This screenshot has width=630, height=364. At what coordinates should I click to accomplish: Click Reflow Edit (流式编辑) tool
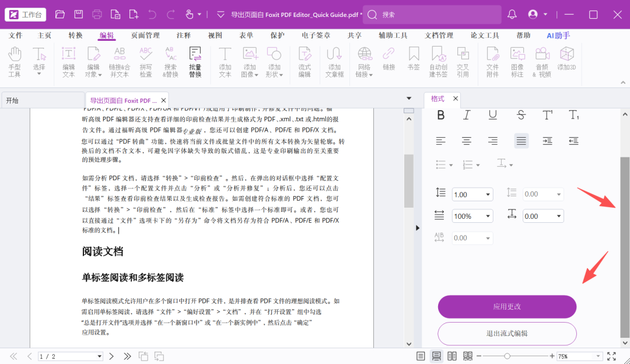coord(304,62)
